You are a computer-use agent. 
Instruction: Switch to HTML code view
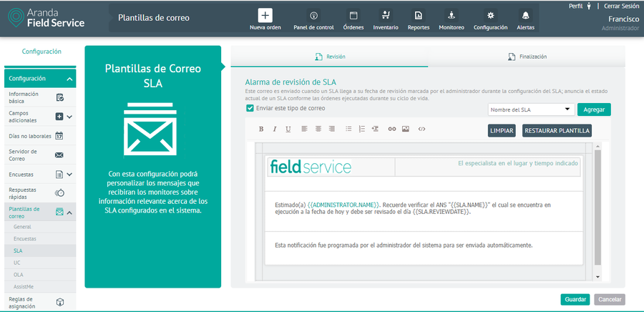421,130
